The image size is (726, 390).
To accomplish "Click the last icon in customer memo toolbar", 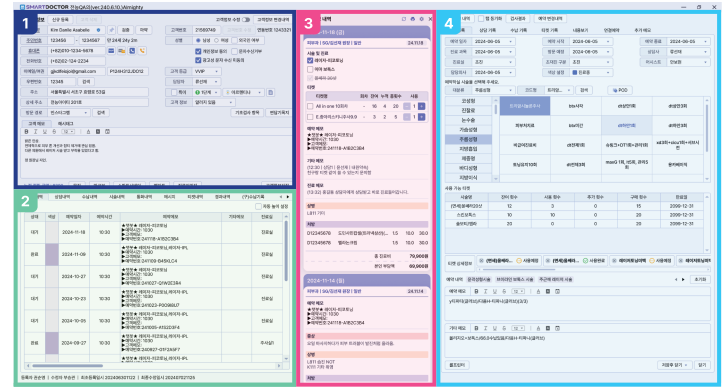I will point(107,132).
